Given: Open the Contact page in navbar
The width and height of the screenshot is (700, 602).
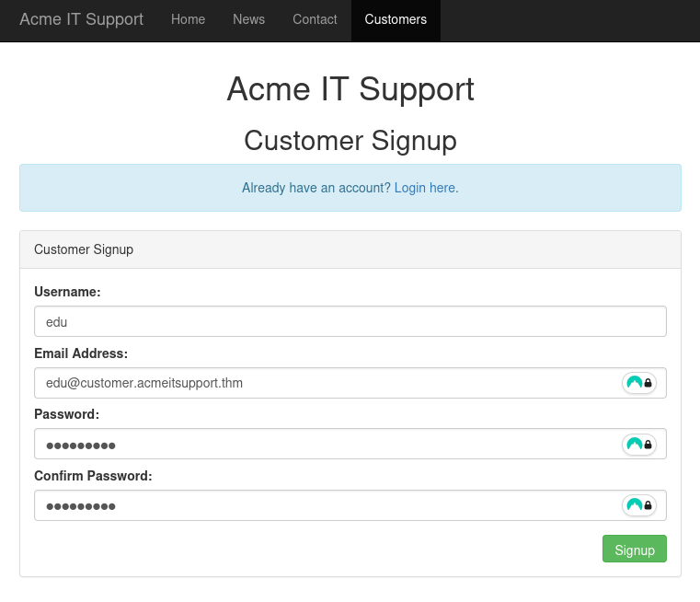Looking at the screenshot, I should pos(315,19).
